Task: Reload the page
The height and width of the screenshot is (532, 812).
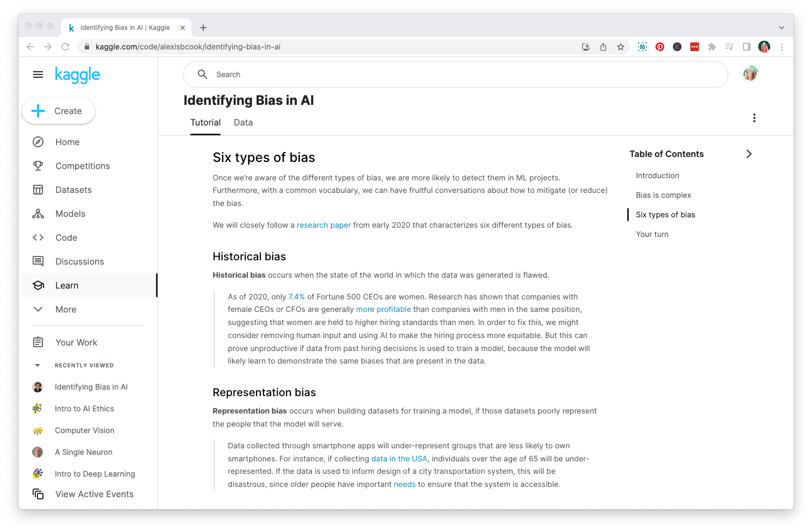Action: [x=65, y=47]
